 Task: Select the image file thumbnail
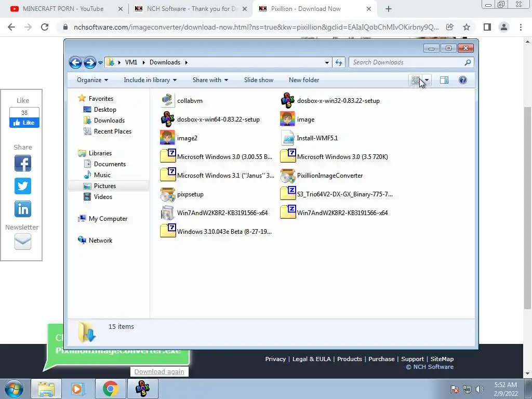(x=287, y=119)
